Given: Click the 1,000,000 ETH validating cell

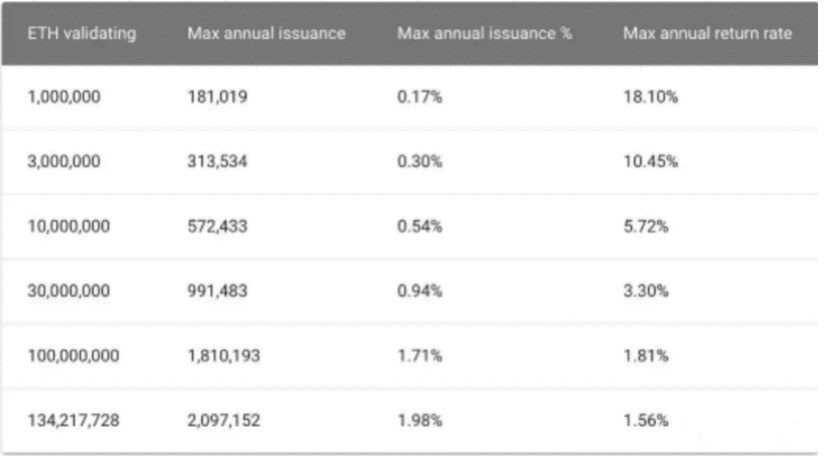Looking at the screenshot, I should point(64,97).
